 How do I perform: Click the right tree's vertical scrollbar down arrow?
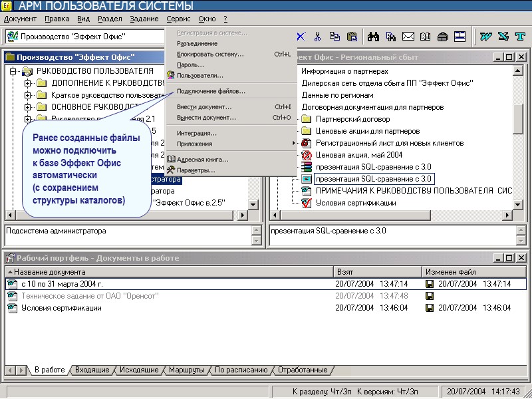click(518, 204)
